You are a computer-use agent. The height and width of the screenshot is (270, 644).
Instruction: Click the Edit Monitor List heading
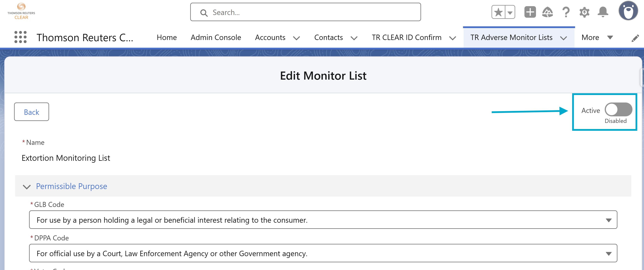click(x=323, y=76)
